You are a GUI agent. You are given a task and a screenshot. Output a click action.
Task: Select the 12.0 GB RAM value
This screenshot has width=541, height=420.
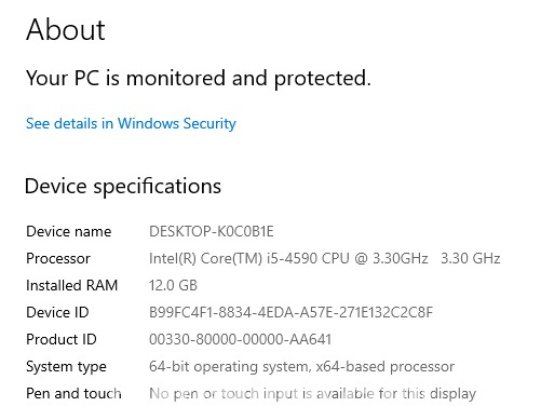click(173, 285)
